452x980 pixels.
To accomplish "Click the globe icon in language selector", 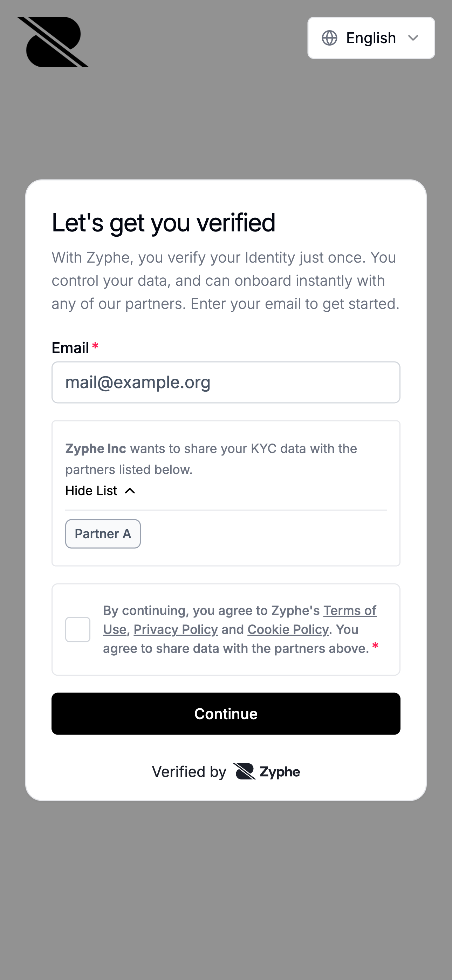I will pyautogui.click(x=329, y=38).
